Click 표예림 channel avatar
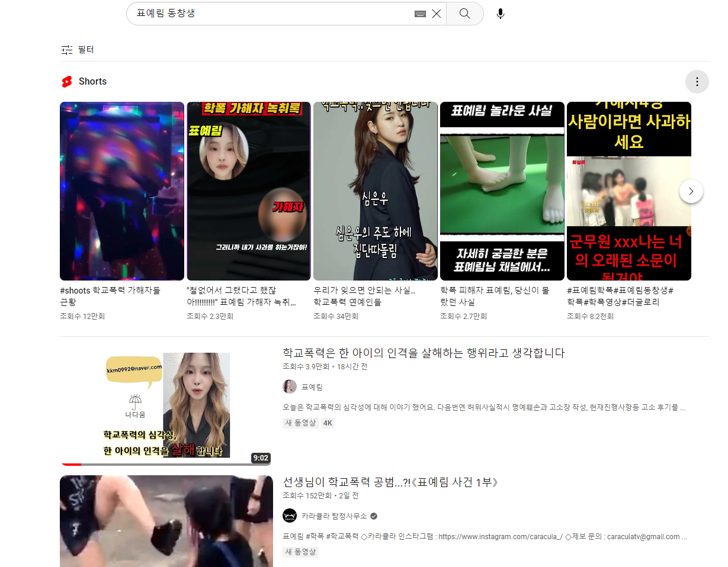The image size is (728, 567). coord(290,386)
